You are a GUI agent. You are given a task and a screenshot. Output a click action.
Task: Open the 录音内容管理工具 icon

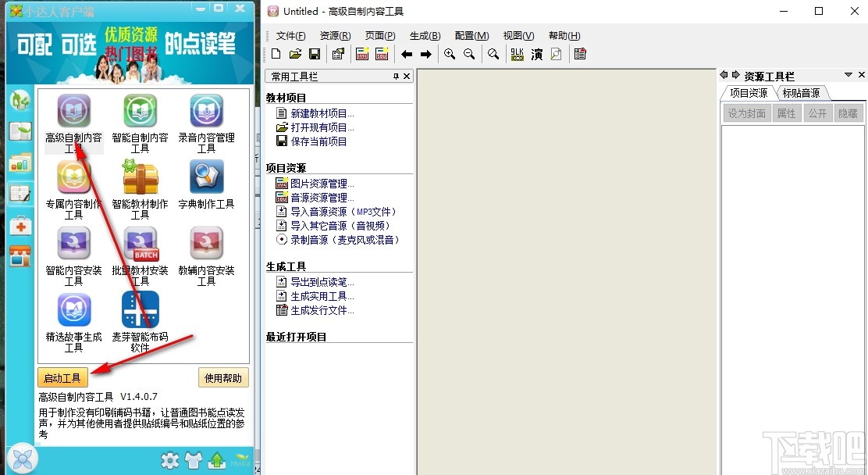205,110
